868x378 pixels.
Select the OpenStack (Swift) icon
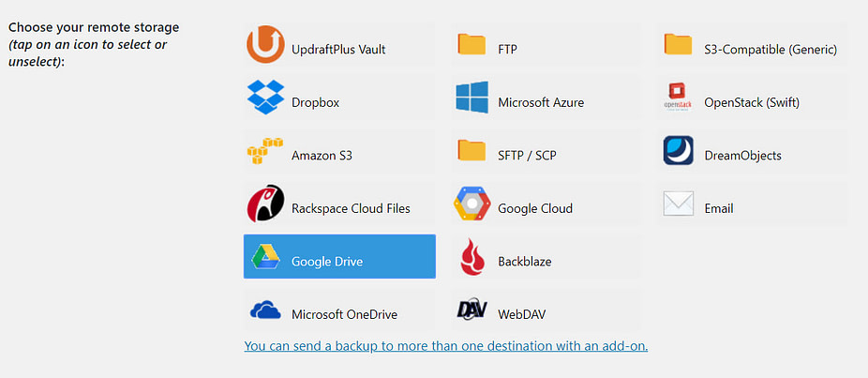pyautogui.click(x=678, y=97)
